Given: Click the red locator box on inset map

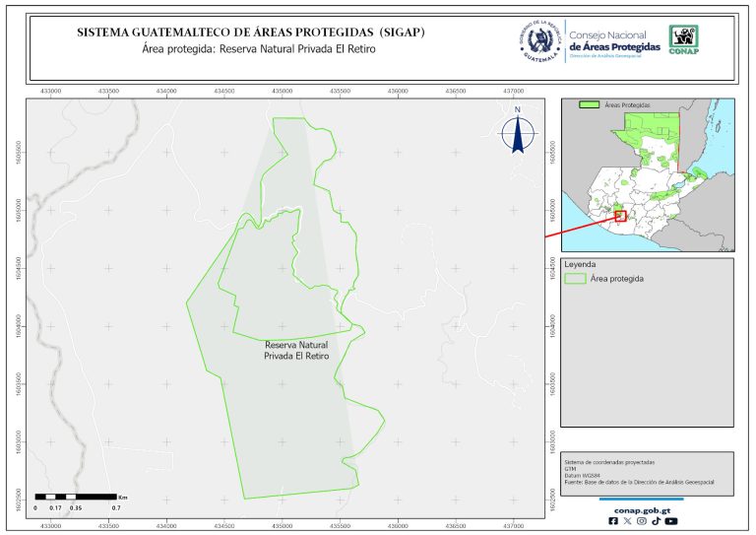Looking at the screenshot, I should pyautogui.click(x=620, y=216).
